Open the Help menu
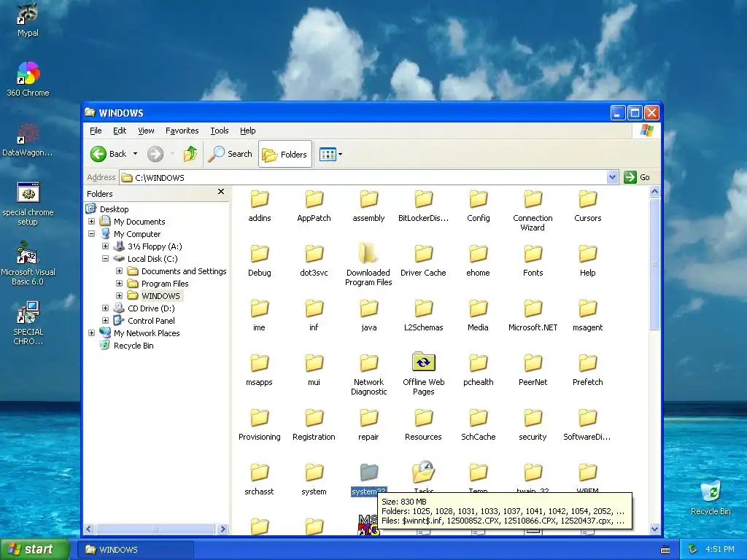 [x=247, y=131]
